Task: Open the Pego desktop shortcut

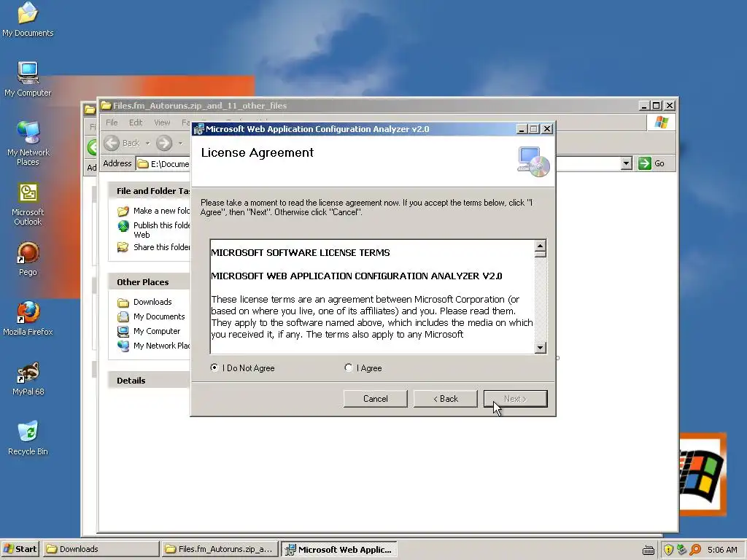Action: (x=28, y=259)
